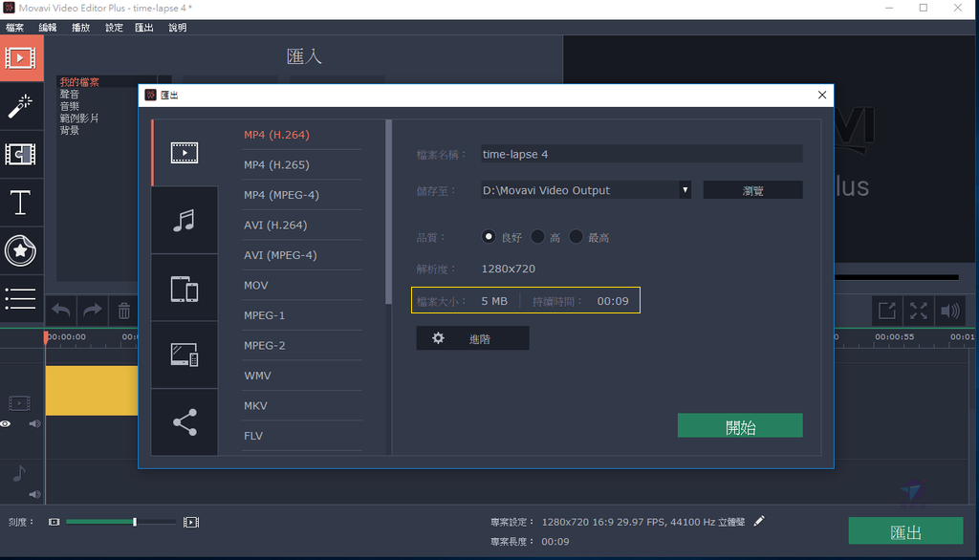Open the 說明 menu
This screenshot has height=560, width=979.
(177, 28)
